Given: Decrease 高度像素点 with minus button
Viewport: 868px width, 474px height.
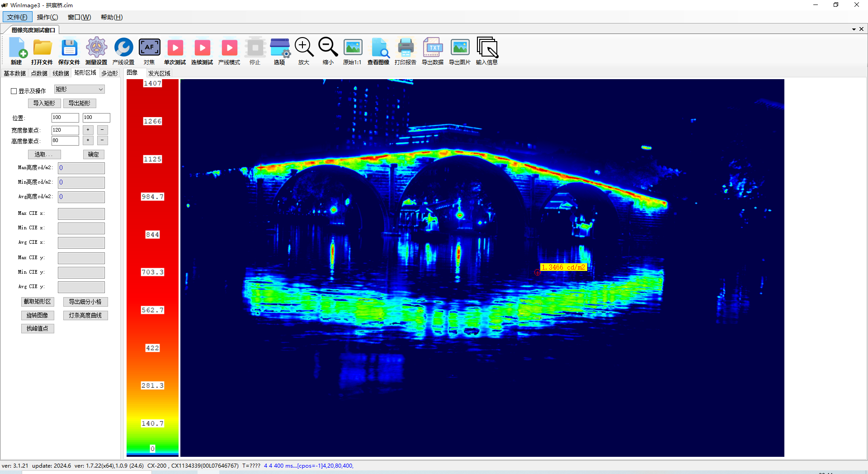Looking at the screenshot, I should pos(103,140).
